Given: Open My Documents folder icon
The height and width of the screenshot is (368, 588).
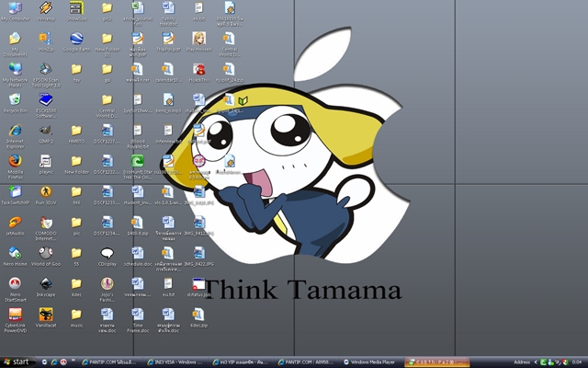Looking at the screenshot, I should [x=16, y=44].
